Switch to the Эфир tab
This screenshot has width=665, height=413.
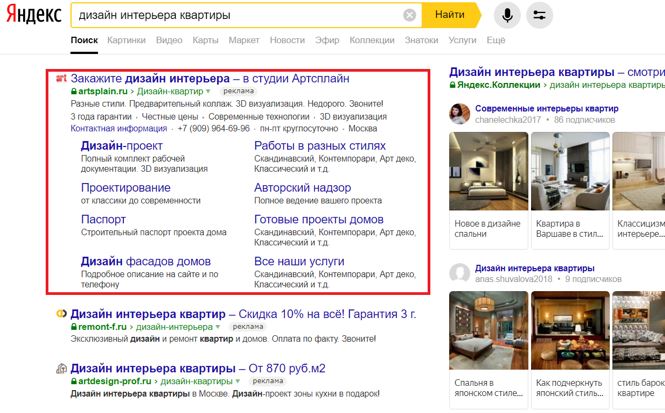(327, 40)
